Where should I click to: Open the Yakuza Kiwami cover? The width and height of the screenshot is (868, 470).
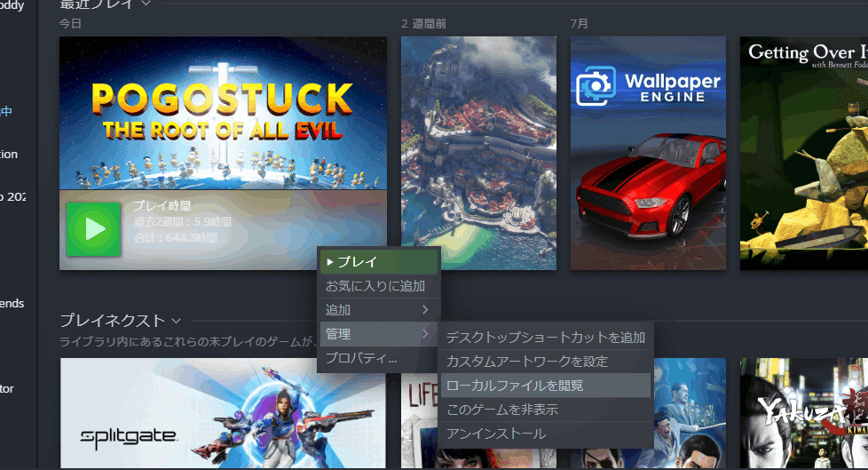pyautogui.click(x=804, y=413)
